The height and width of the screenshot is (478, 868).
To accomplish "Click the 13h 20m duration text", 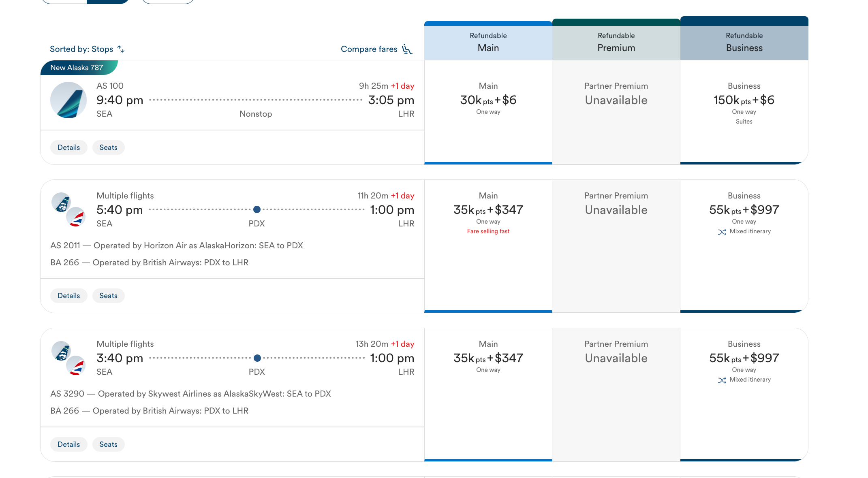I will 372,344.
